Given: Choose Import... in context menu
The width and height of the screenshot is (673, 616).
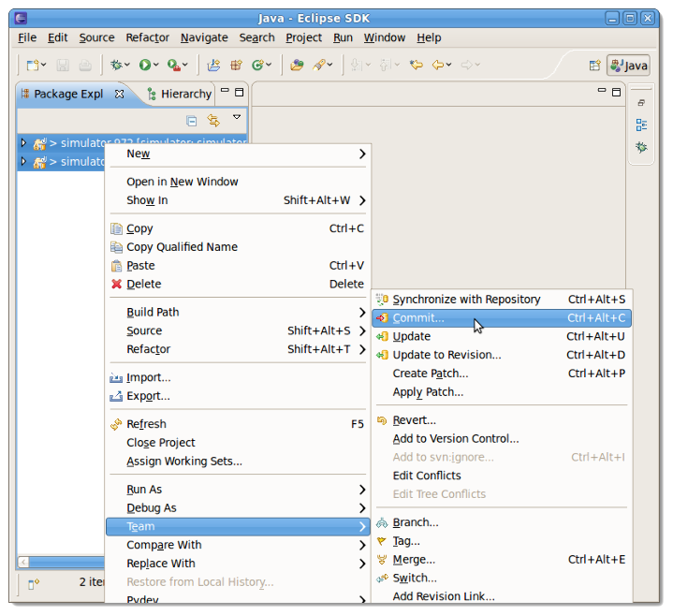Looking at the screenshot, I should (x=238, y=378).
